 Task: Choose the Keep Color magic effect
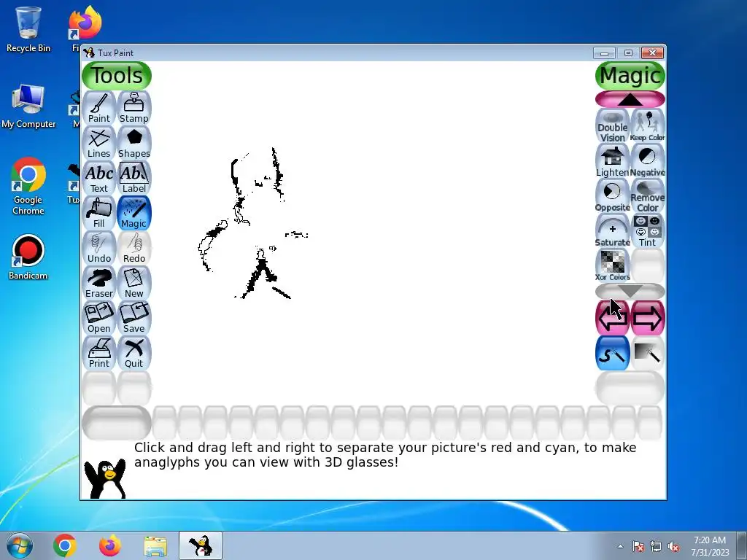click(648, 126)
